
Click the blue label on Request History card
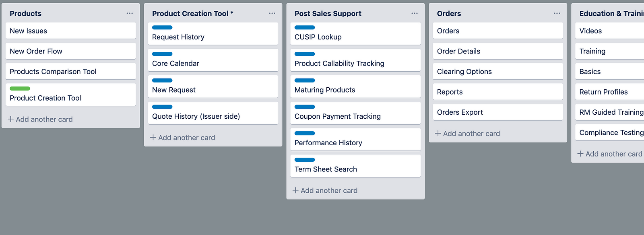[162, 27]
